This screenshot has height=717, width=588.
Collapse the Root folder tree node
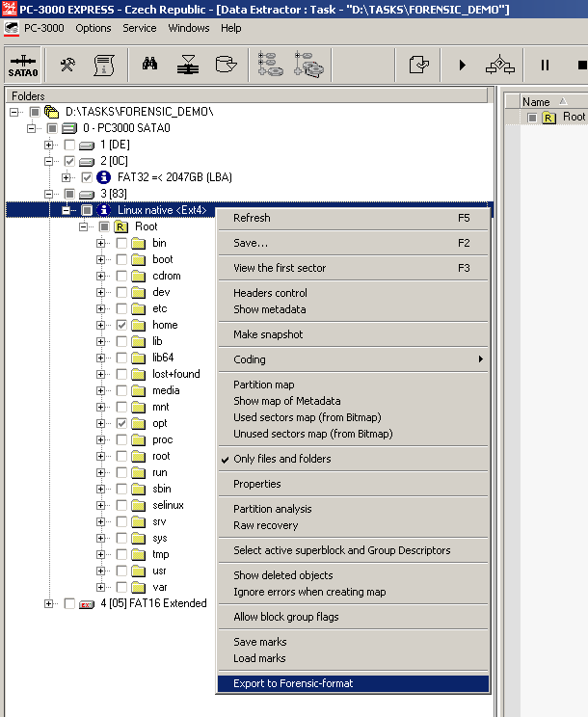[84, 226]
